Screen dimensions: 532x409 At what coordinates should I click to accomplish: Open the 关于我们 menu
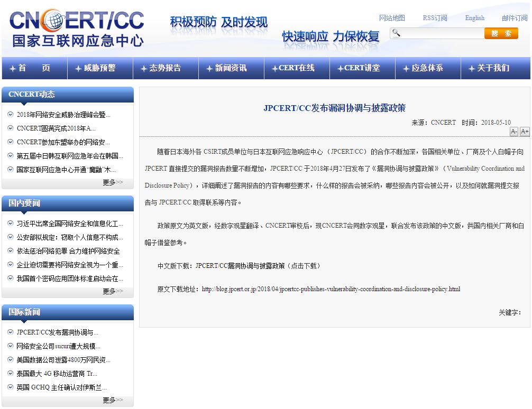pyautogui.click(x=496, y=68)
